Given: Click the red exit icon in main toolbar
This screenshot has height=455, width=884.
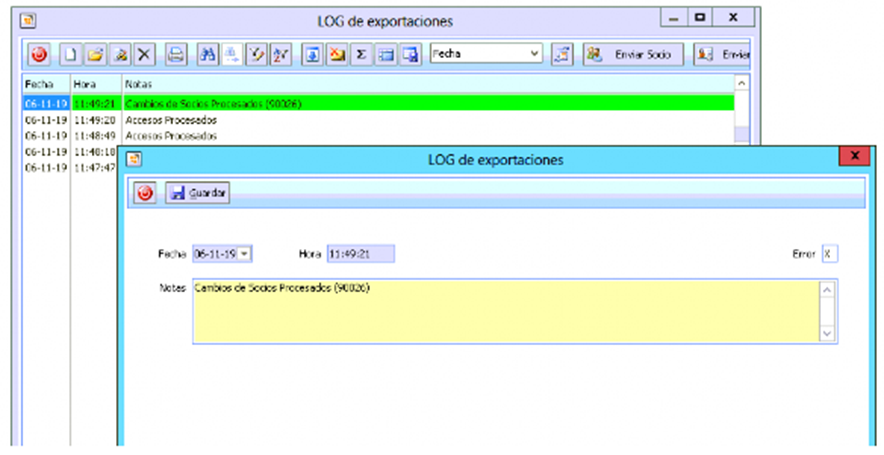Looking at the screenshot, I should [39, 54].
